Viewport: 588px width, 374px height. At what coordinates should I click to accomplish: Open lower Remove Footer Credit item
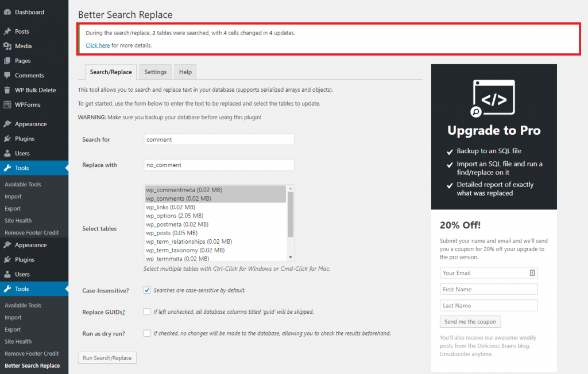(32, 353)
